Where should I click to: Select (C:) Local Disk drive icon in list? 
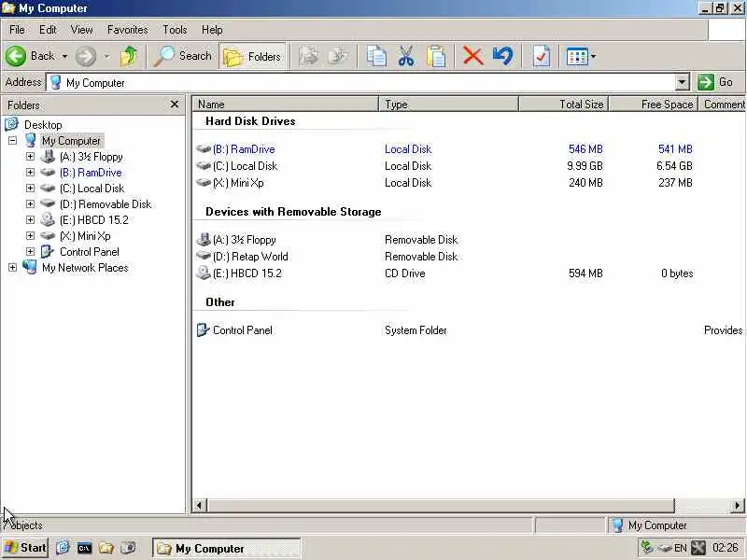click(x=204, y=166)
